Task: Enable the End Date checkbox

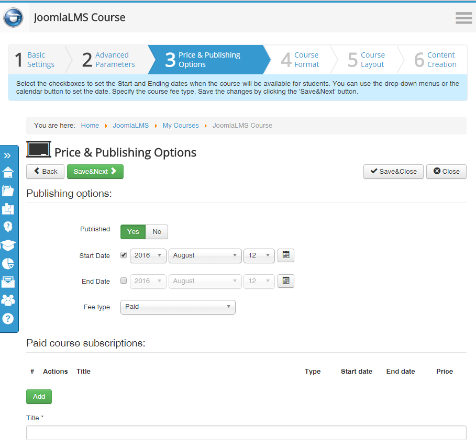Action: tap(124, 281)
